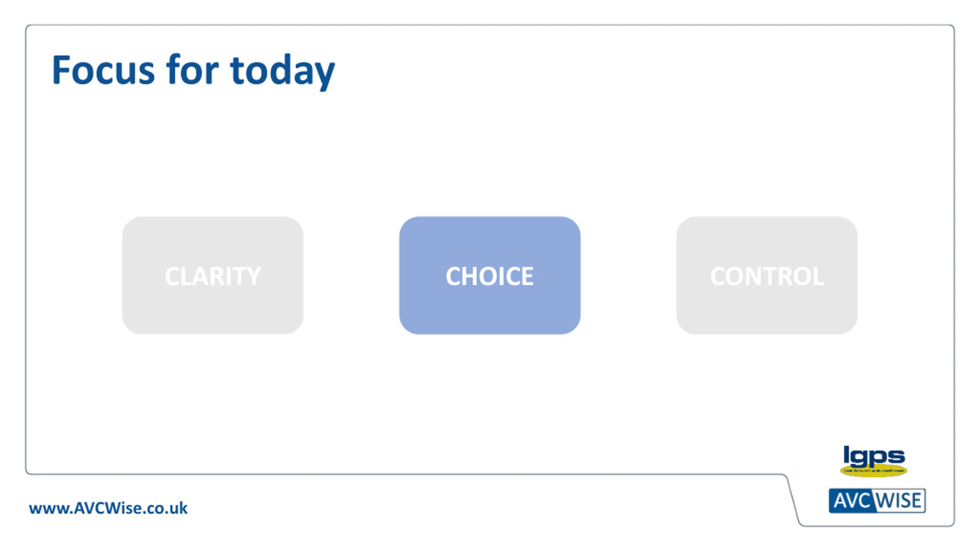Click the lgps logo
980x551 pixels.
(x=874, y=461)
